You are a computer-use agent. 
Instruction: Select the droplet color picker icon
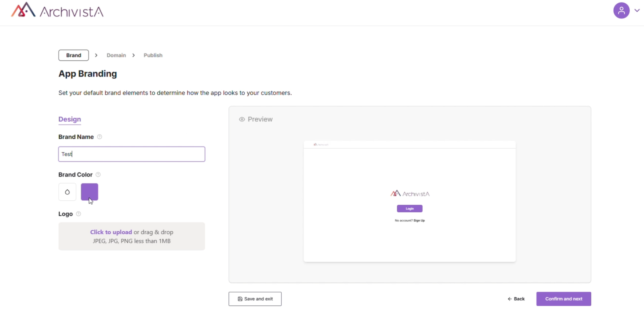[x=67, y=192]
